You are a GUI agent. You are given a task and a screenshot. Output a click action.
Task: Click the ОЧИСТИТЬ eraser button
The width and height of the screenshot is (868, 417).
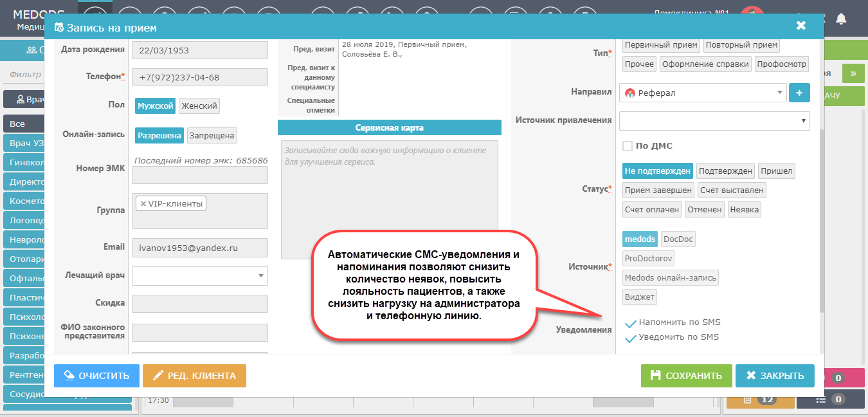[x=96, y=376]
